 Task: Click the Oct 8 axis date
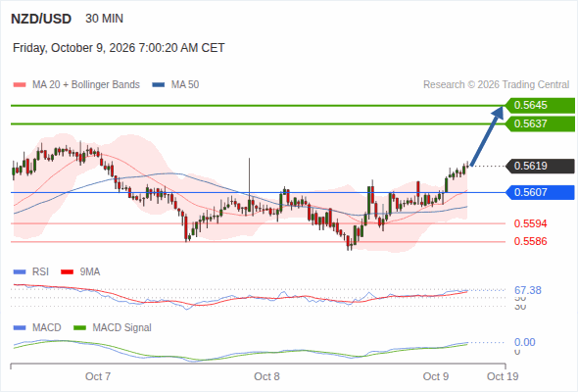pos(266,376)
